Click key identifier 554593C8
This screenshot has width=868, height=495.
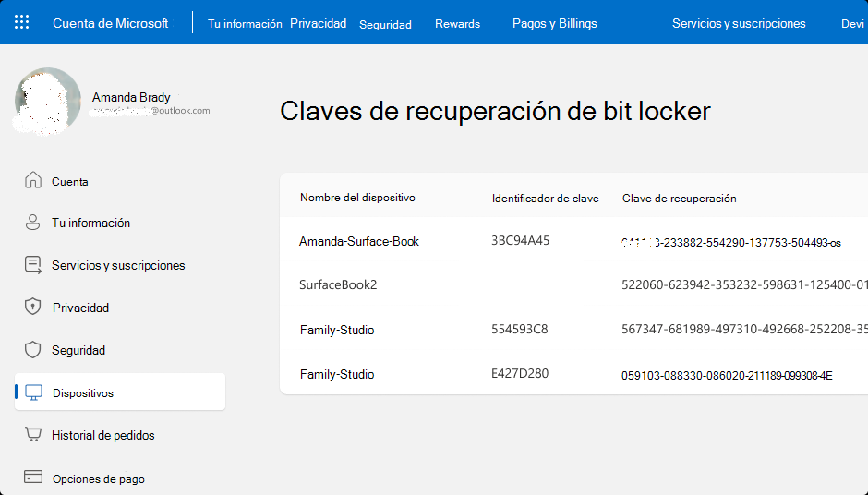519,330
